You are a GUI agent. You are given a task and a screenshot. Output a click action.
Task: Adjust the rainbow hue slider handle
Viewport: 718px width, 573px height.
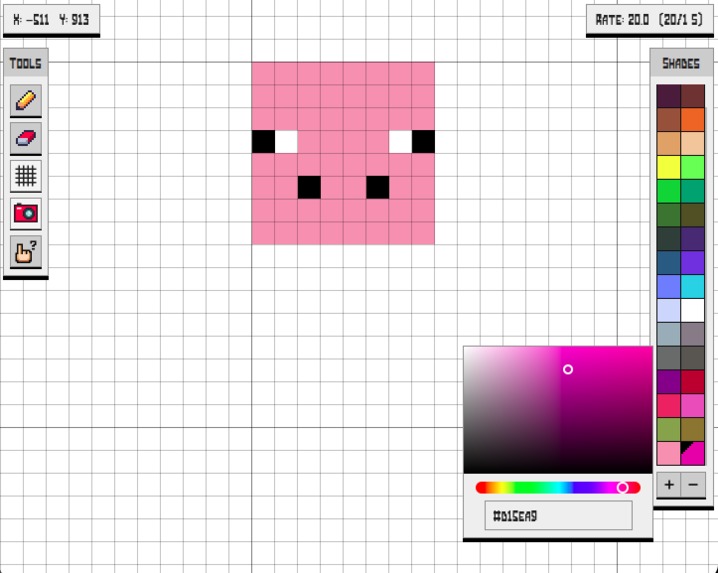622,488
